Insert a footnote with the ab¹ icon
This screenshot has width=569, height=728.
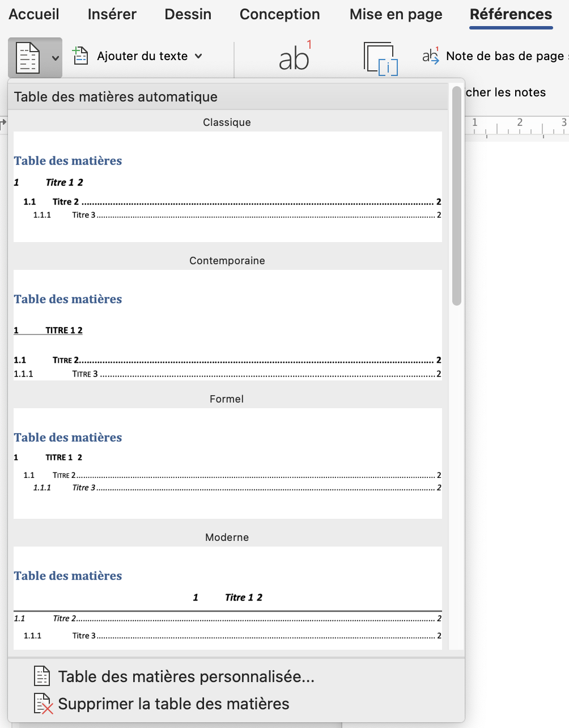(x=295, y=57)
